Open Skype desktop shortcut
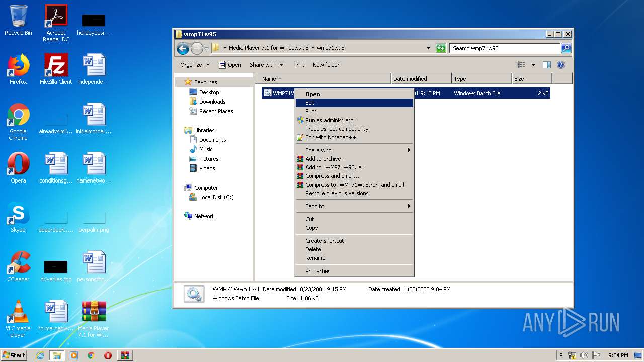 point(18,217)
